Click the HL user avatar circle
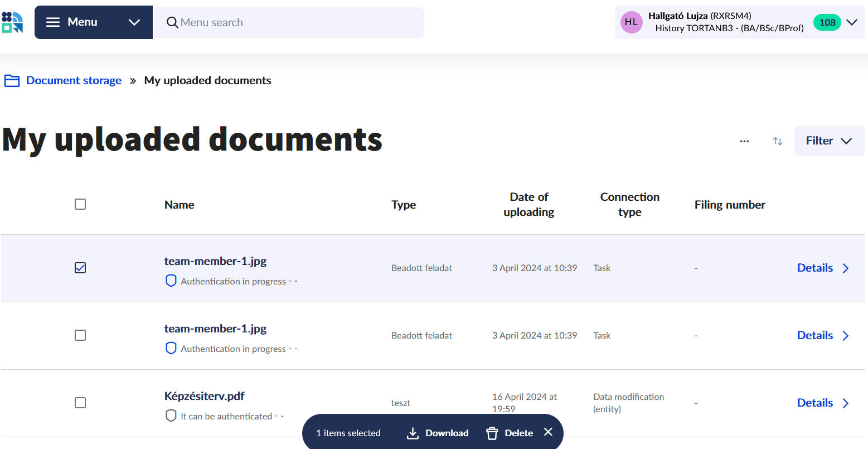 [x=631, y=22]
